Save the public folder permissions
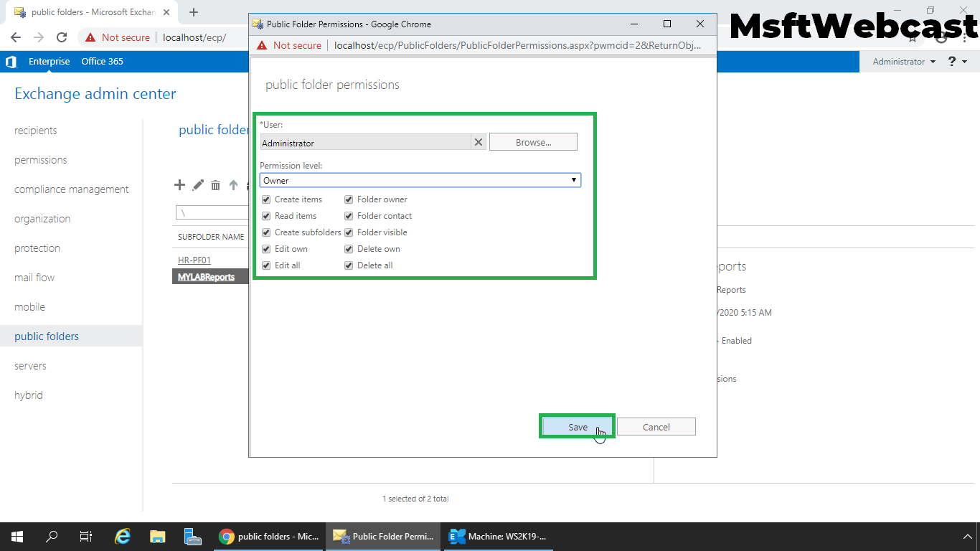The width and height of the screenshot is (980, 551). coord(577,426)
